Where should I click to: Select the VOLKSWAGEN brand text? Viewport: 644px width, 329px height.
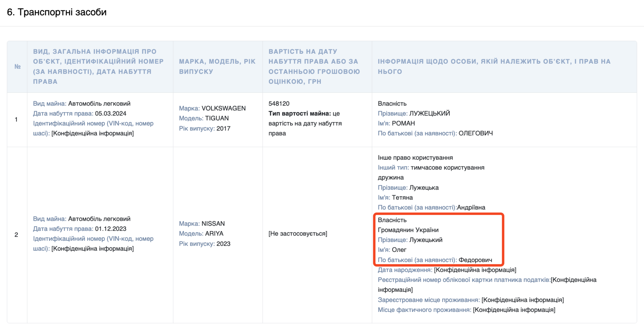(x=223, y=108)
